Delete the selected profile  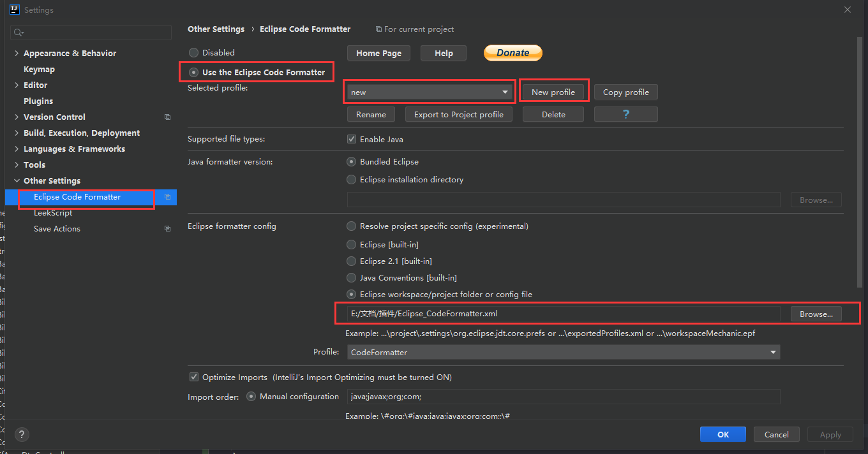click(553, 114)
